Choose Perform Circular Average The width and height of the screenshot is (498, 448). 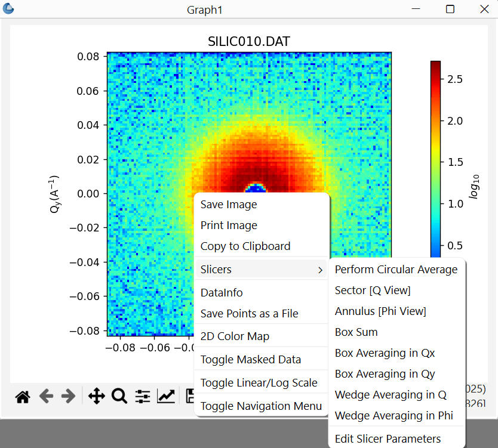pos(396,270)
